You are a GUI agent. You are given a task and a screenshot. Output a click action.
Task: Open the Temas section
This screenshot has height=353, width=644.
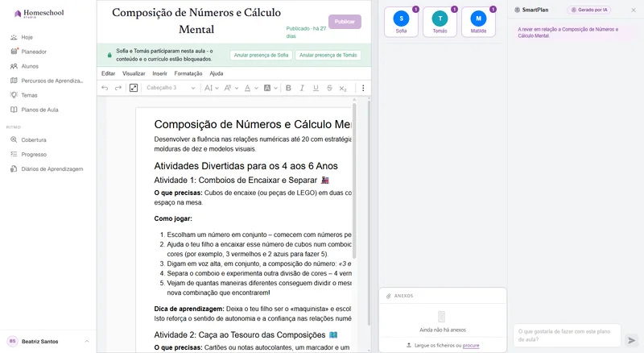(x=29, y=95)
